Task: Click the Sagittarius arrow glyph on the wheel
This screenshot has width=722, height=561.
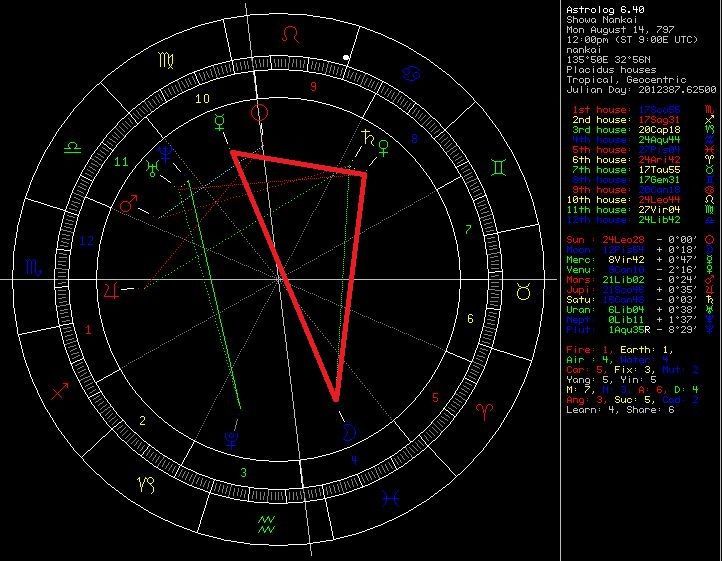Action: click(60, 390)
